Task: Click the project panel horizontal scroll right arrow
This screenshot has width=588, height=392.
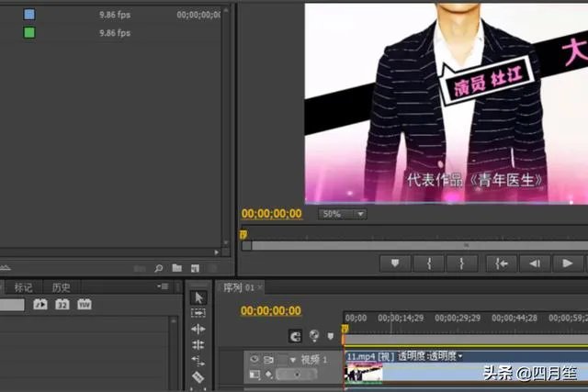Action: pyautogui.click(x=217, y=252)
